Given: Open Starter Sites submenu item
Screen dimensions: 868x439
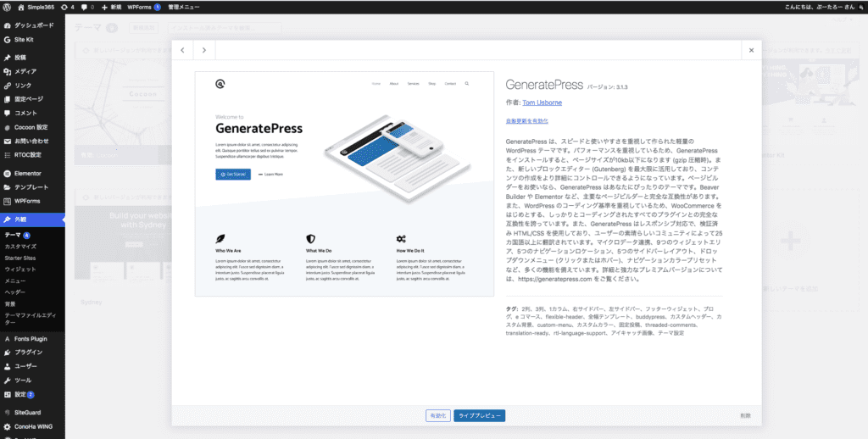Looking at the screenshot, I should pos(20,258).
